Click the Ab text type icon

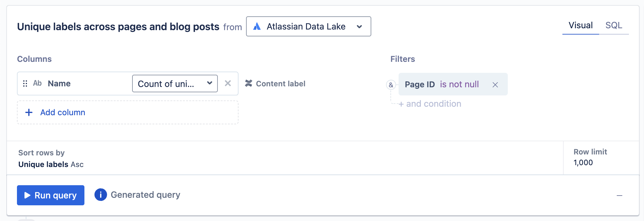(x=37, y=83)
